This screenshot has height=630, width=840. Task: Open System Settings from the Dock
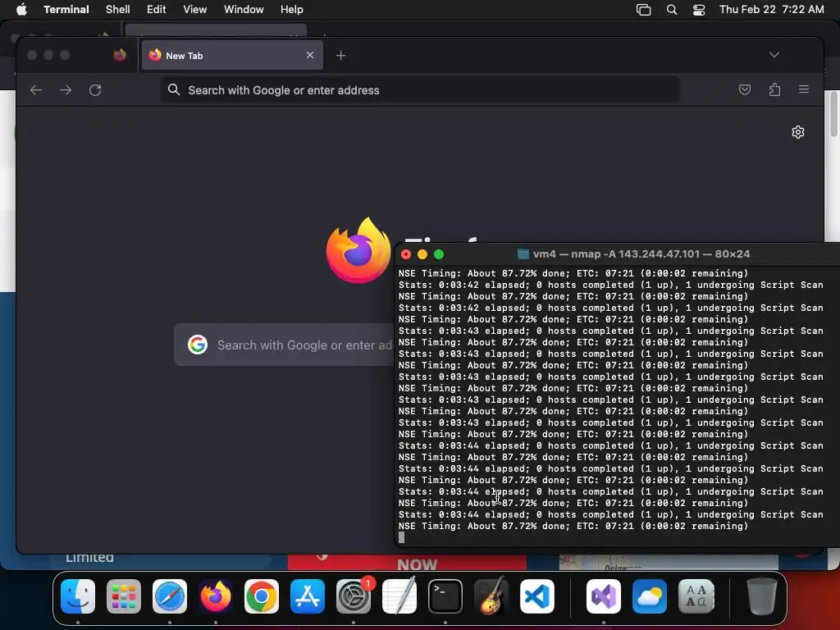354,596
